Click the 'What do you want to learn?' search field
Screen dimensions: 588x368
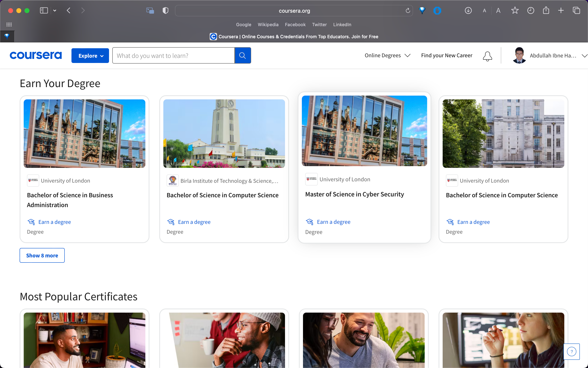[174, 55]
